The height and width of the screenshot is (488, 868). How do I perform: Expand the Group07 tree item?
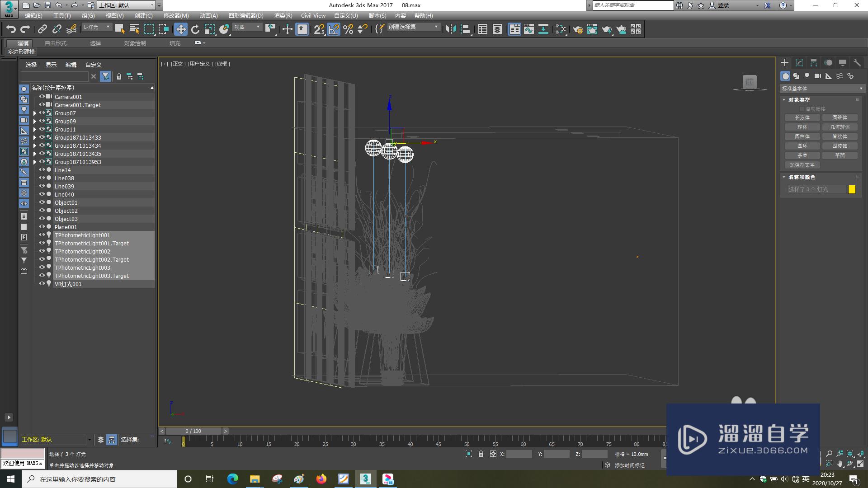click(x=35, y=113)
